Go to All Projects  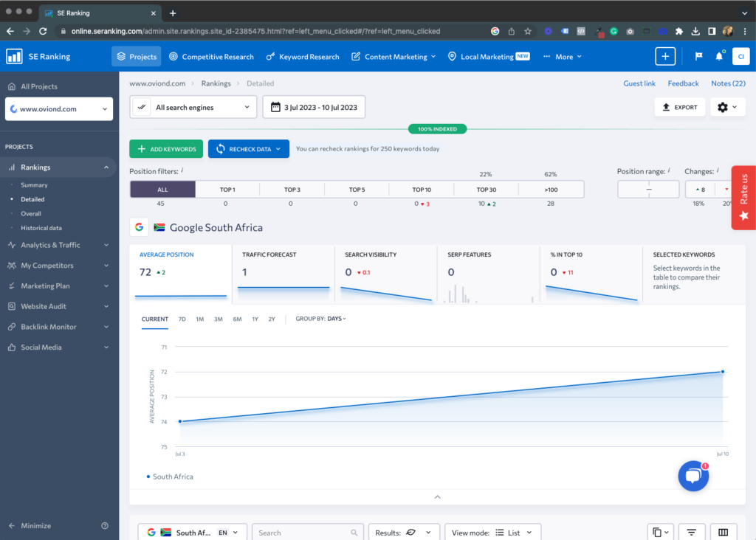click(32, 87)
